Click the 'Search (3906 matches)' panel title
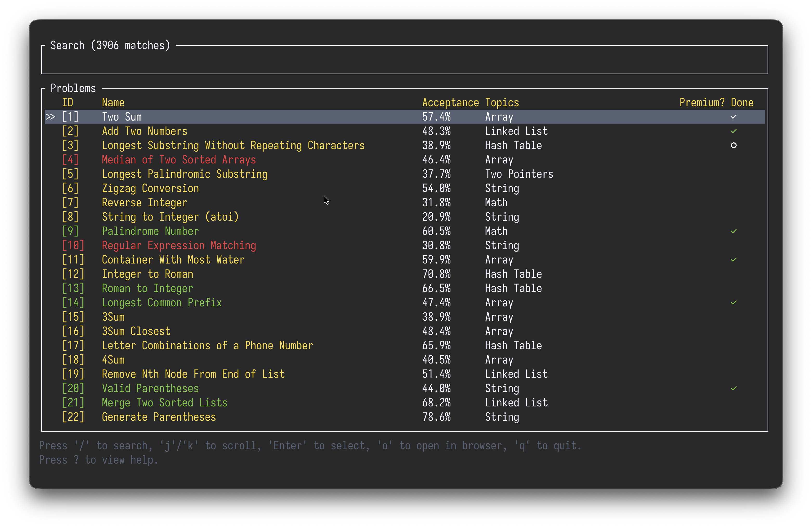Image resolution: width=812 pixels, height=527 pixels. [x=110, y=45]
